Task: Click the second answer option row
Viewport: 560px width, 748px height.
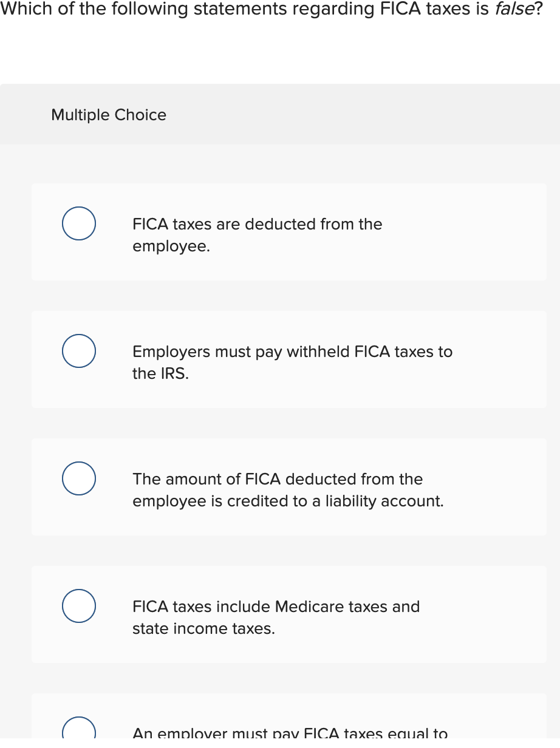Action: click(x=289, y=359)
